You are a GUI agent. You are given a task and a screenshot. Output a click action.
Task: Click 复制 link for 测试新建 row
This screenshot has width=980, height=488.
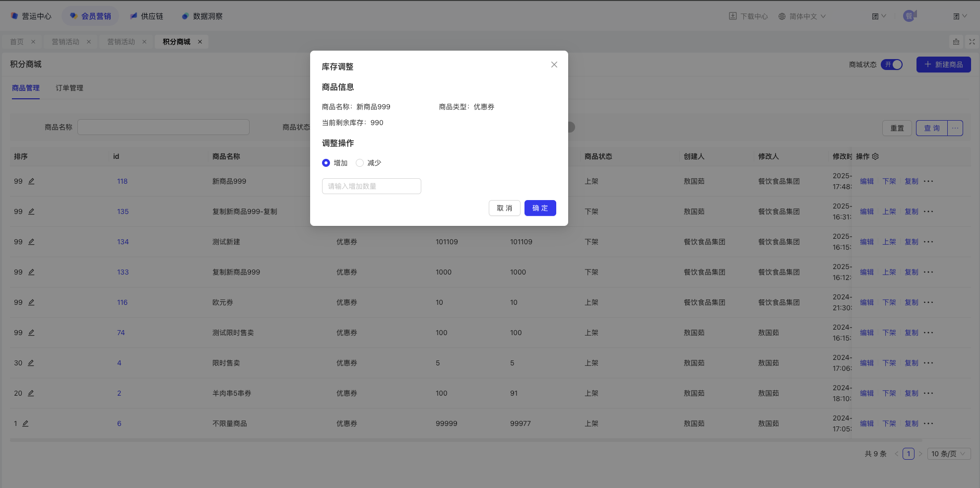click(912, 242)
